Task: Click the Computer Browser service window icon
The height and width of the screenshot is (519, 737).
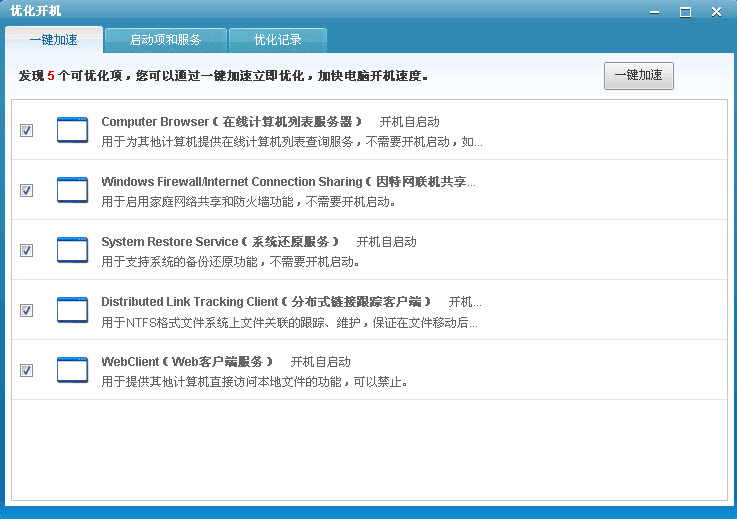Action: click(x=72, y=130)
